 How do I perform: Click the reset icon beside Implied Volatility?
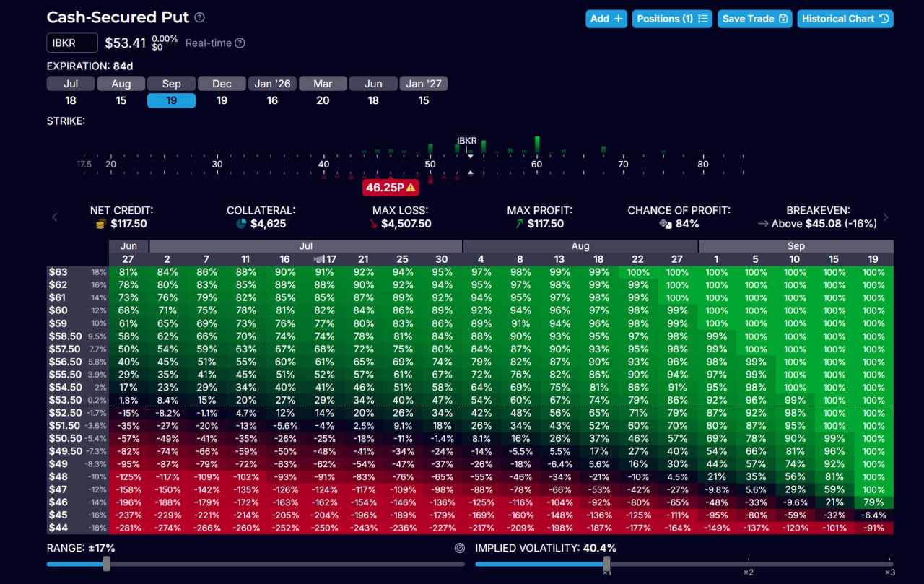[460, 548]
